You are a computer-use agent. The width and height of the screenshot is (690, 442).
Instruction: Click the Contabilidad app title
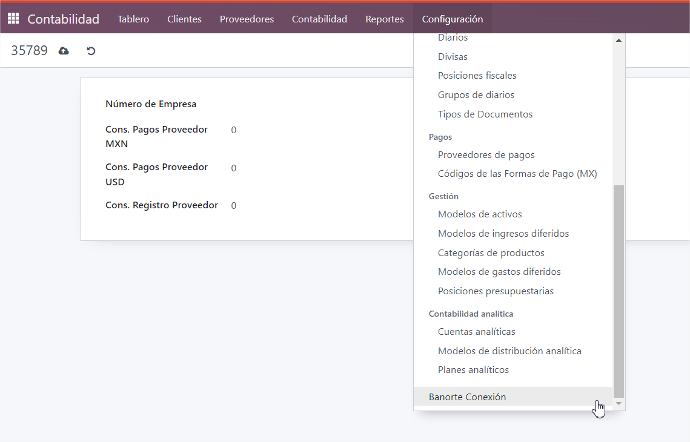click(63, 19)
